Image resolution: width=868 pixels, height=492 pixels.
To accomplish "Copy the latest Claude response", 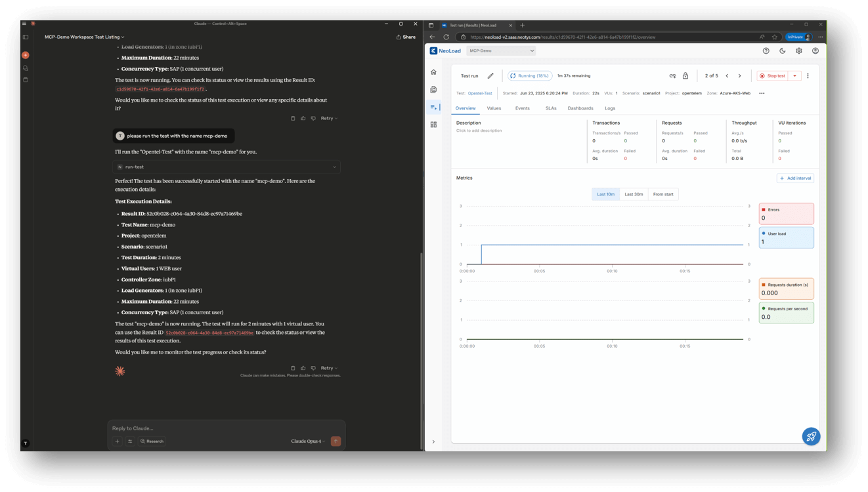I will [x=293, y=368].
